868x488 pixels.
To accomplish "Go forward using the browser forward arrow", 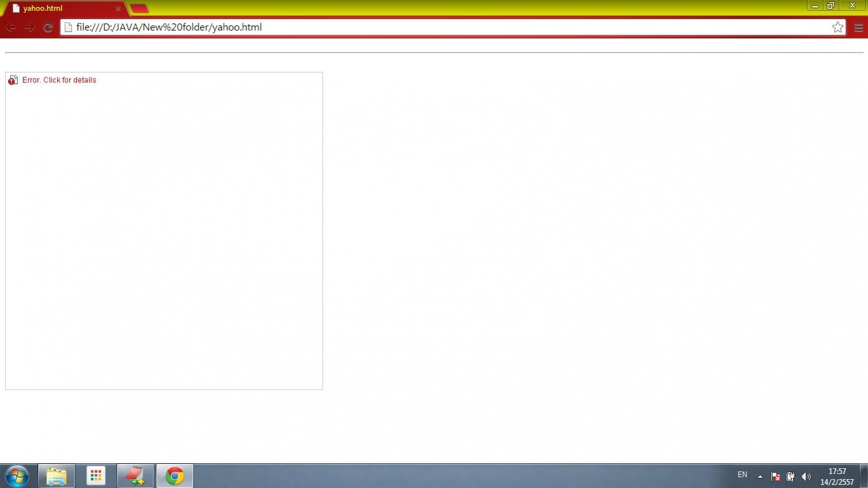I will pos(29,27).
